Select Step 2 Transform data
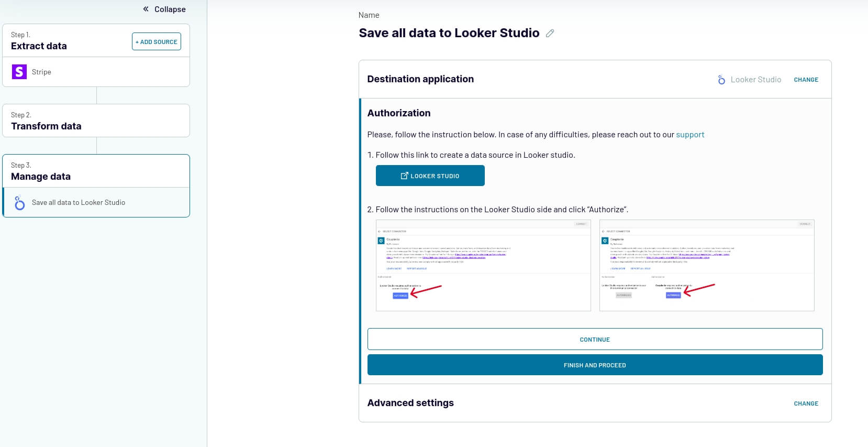Image resolution: width=868 pixels, height=447 pixels. (x=96, y=121)
